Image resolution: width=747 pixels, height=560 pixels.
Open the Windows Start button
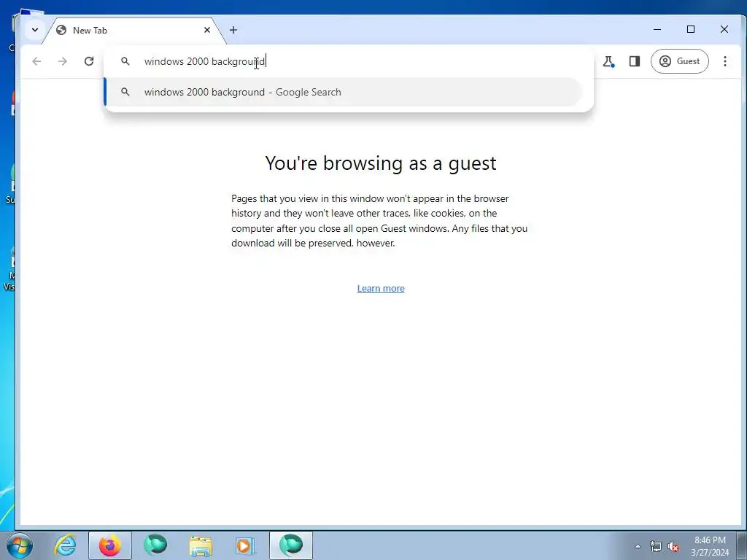[x=19, y=545]
